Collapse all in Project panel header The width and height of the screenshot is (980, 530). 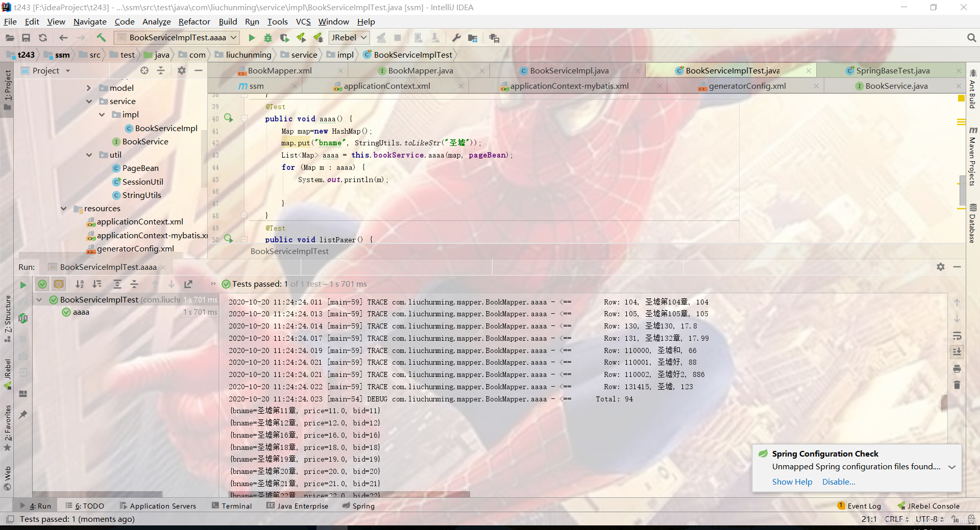pos(161,70)
